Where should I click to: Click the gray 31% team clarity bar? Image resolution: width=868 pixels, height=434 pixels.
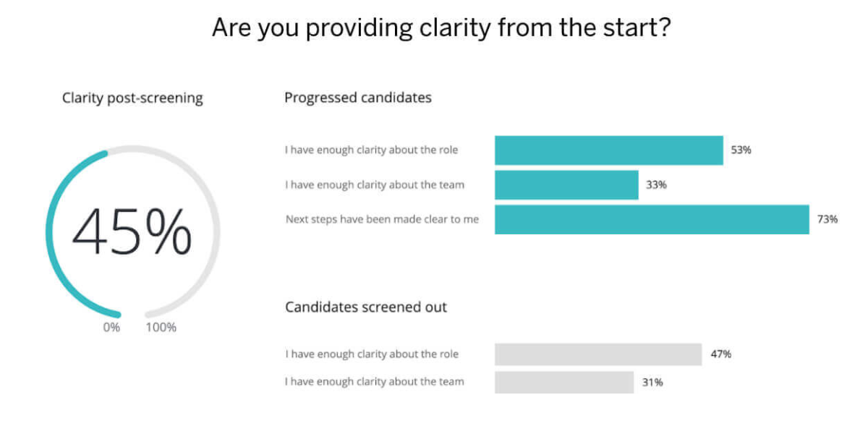click(x=564, y=382)
